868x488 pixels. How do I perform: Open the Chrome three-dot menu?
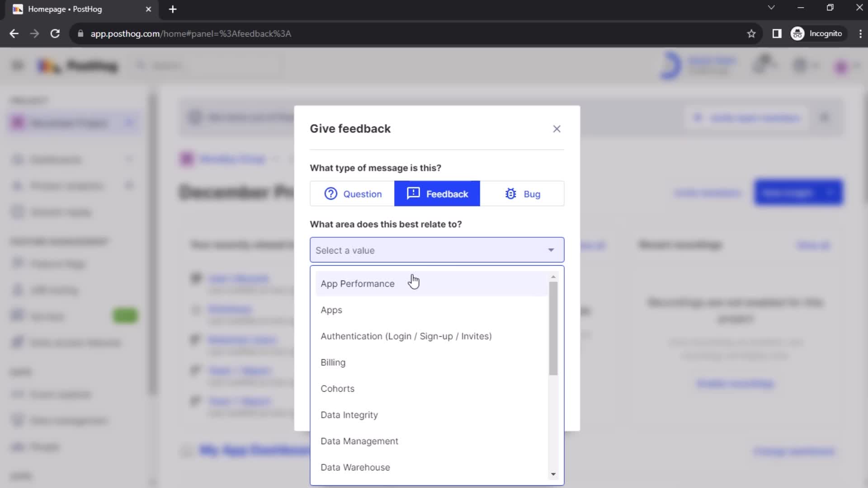(860, 33)
